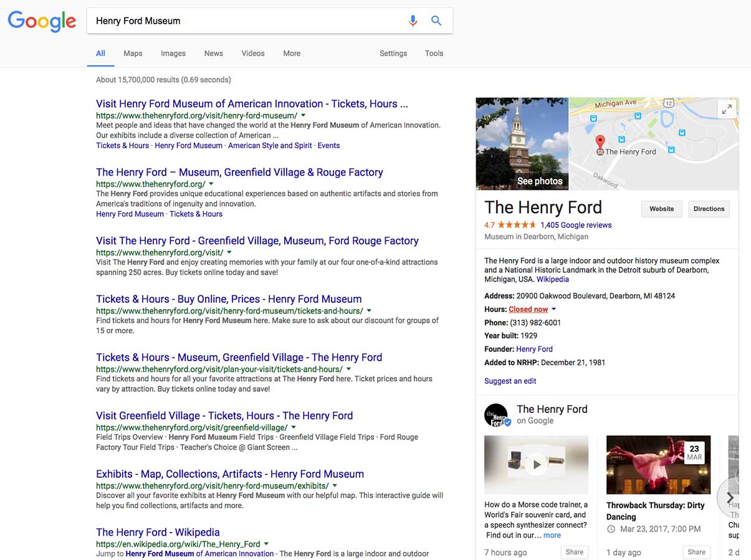The width and height of the screenshot is (751, 560).
Task: Click the 4.7 star rating stars
Action: tap(516, 225)
